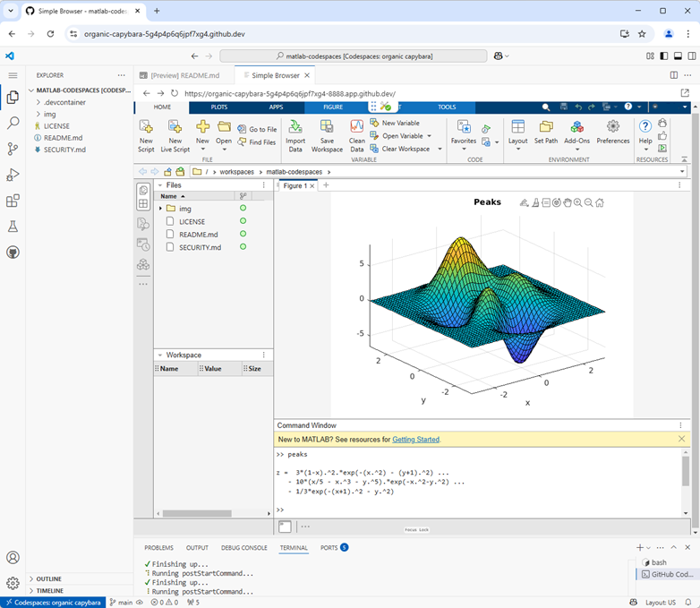This screenshot has height=608, width=700.
Task: Select the Clean Data tool
Action: pyautogui.click(x=356, y=127)
